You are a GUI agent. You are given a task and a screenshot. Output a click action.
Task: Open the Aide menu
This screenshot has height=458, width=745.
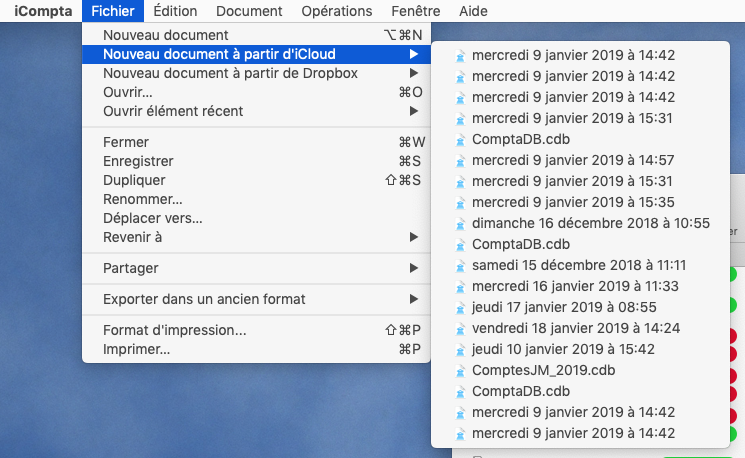(x=473, y=11)
